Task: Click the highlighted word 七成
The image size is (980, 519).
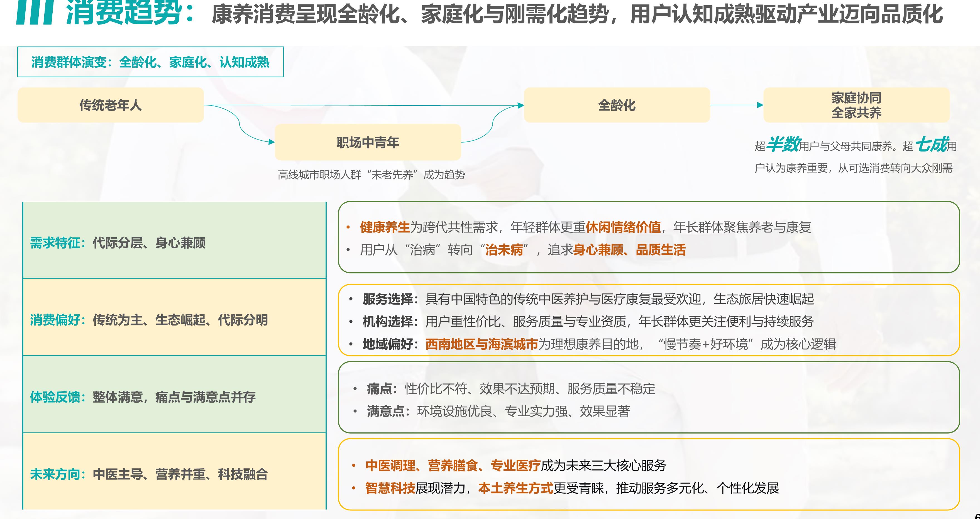Action: tap(931, 145)
